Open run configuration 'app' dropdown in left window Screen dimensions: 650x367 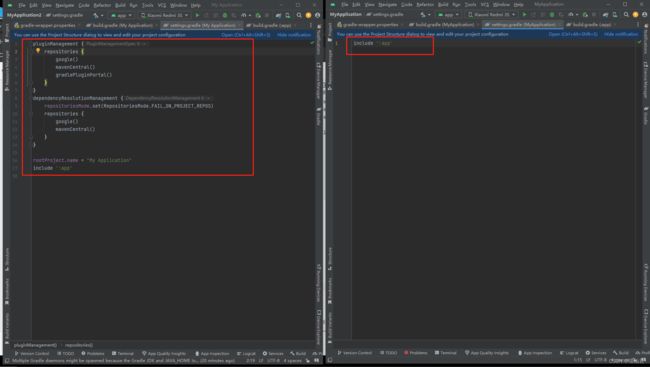click(x=121, y=15)
